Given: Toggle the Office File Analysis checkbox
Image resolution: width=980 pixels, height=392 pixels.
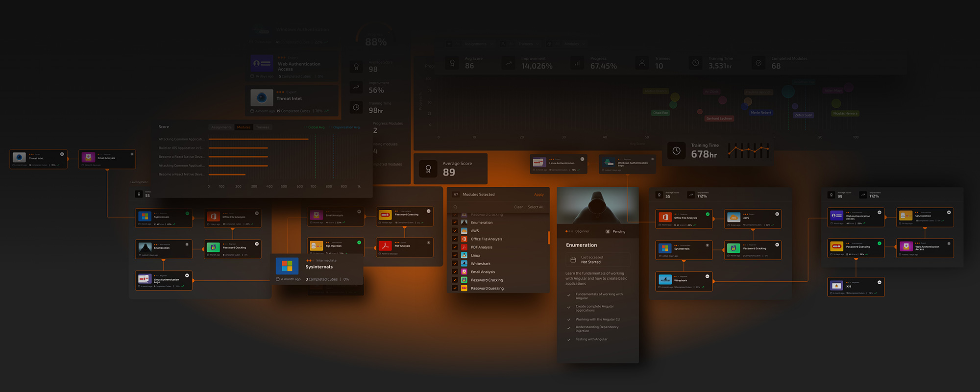Looking at the screenshot, I should point(455,239).
